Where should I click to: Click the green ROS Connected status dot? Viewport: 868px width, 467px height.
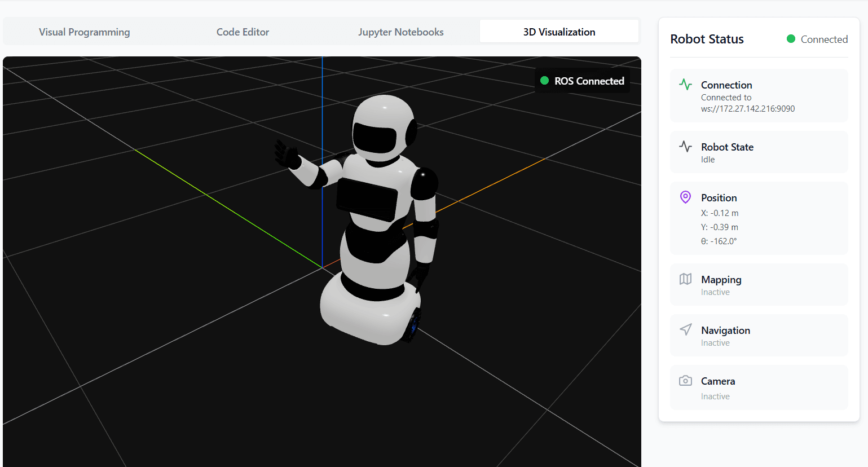point(544,81)
